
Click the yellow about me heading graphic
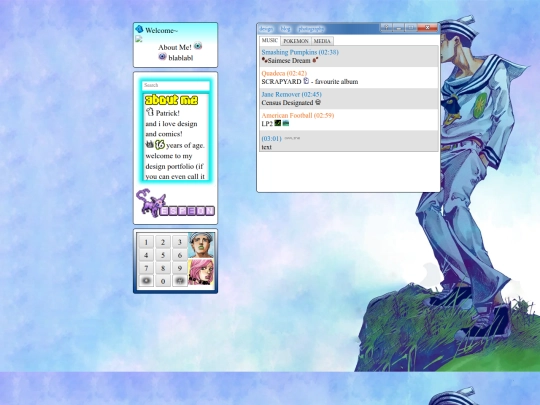pyautogui.click(x=172, y=100)
